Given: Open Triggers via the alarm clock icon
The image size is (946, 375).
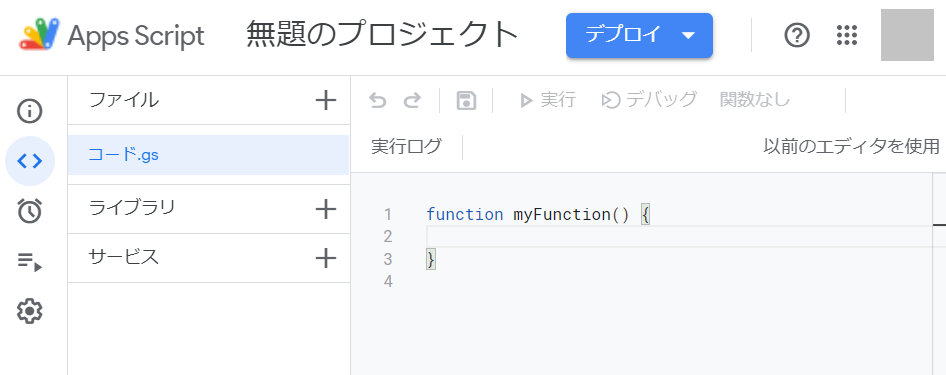Looking at the screenshot, I should [x=30, y=210].
